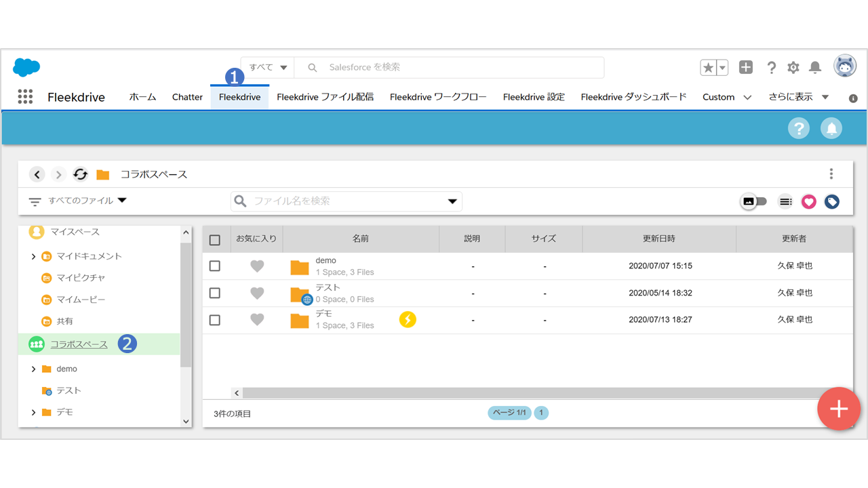Switch to list view icon
The height and width of the screenshot is (488, 868).
[785, 201]
